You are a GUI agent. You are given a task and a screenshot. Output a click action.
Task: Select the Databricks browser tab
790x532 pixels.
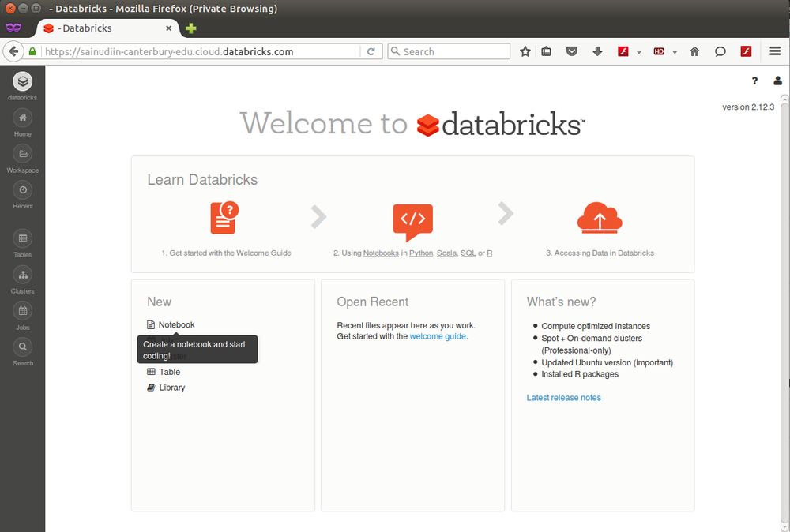[107, 28]
